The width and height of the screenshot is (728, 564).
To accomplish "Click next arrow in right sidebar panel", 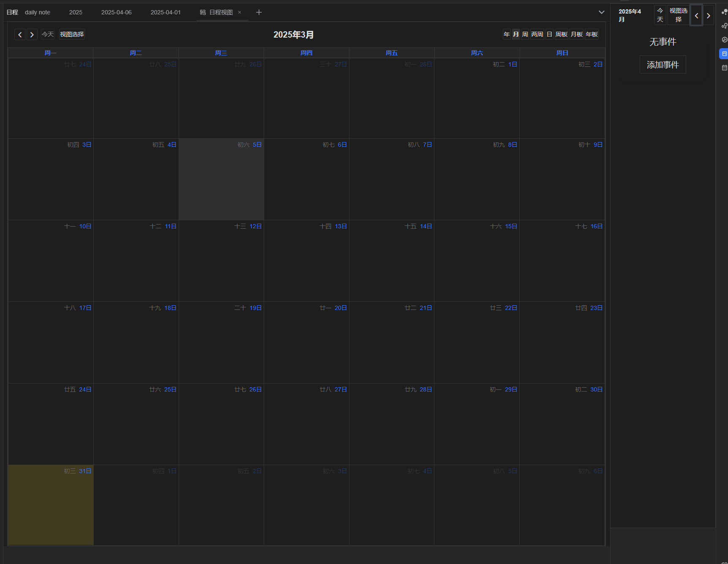I will click(709, 16).
